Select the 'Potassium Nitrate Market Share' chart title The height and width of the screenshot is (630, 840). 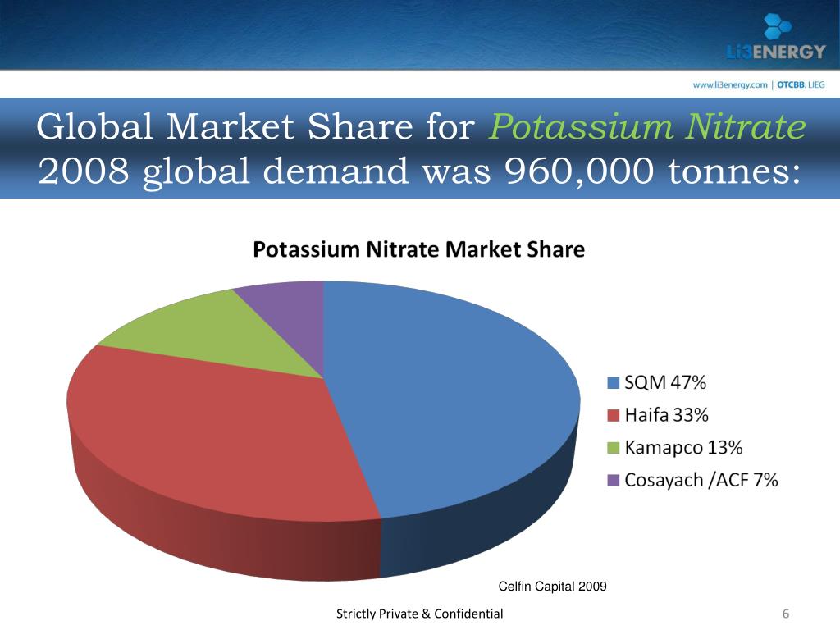(x=418, y=249)
